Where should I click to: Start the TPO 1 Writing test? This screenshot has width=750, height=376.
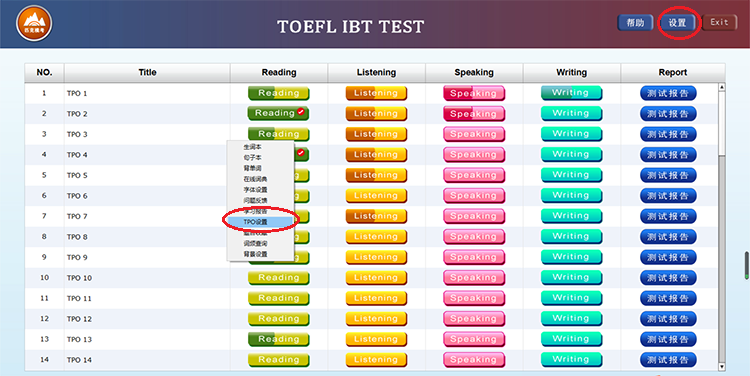(571, 93)
